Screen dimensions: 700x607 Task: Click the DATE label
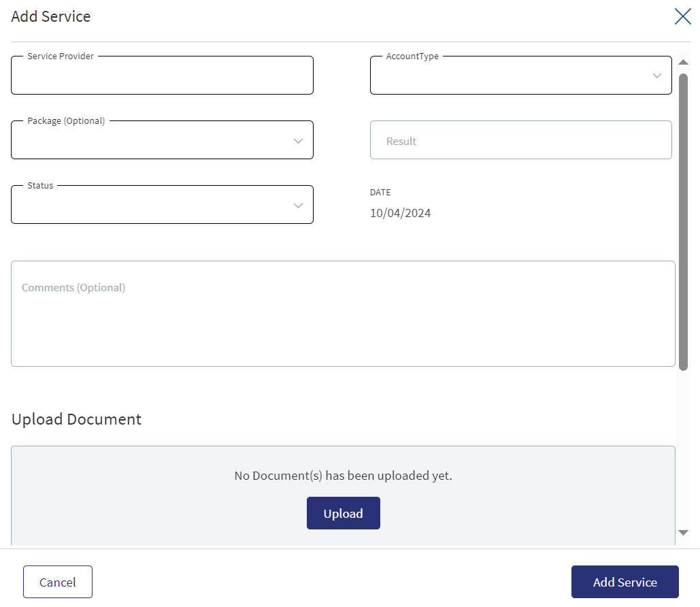pyautogui.click(x=380, y=193)
